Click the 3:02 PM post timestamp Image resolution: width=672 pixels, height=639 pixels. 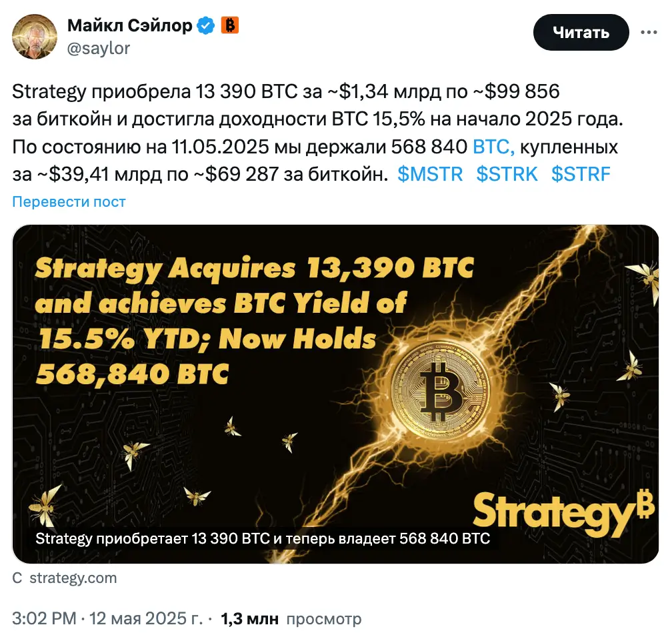45,618
